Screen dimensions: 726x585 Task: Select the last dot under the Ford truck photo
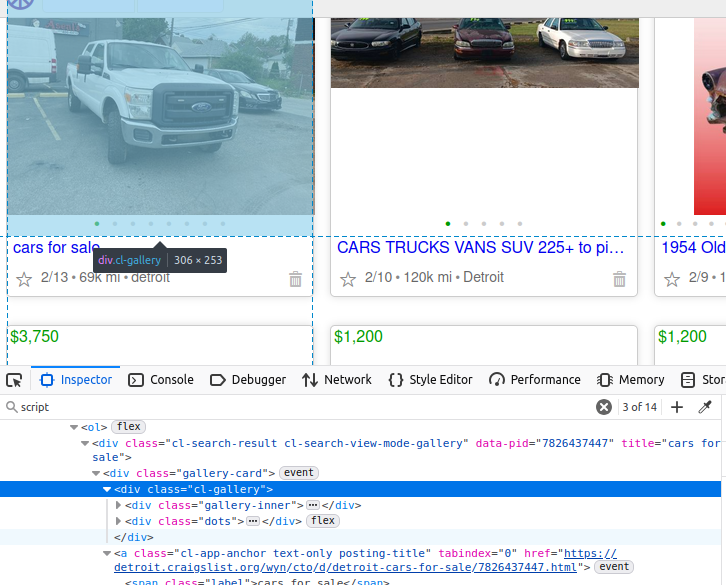point(223,224)
